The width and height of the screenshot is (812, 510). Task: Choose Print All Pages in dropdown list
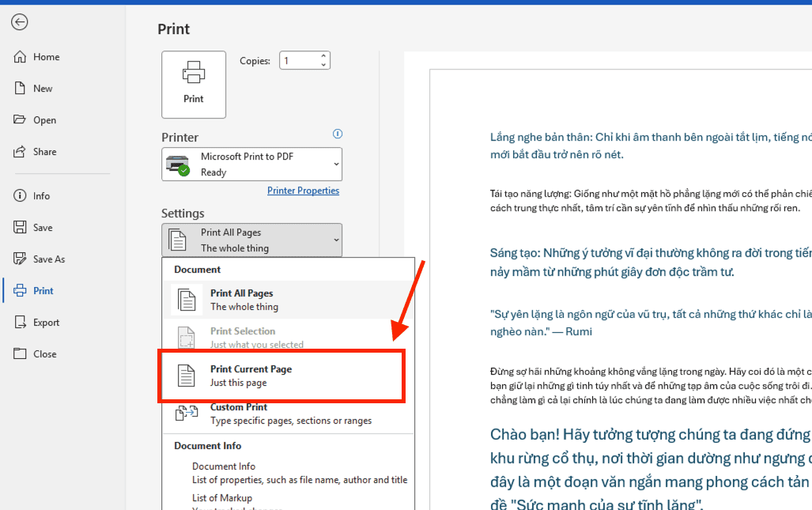(x=289, y=300)
